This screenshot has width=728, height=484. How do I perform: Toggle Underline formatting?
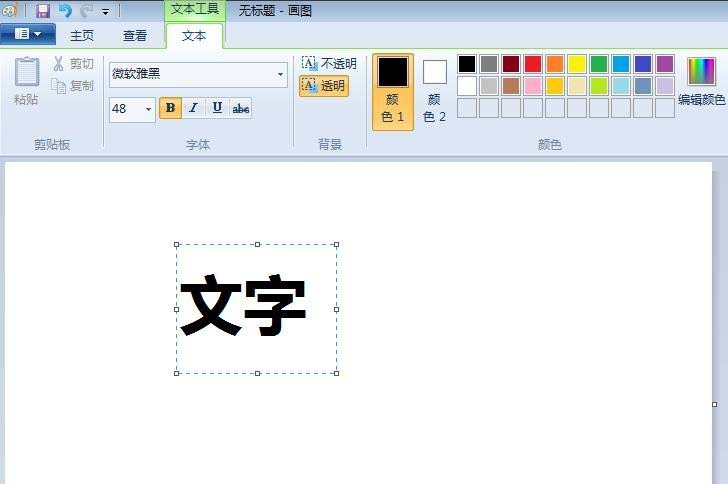point(217,108)
